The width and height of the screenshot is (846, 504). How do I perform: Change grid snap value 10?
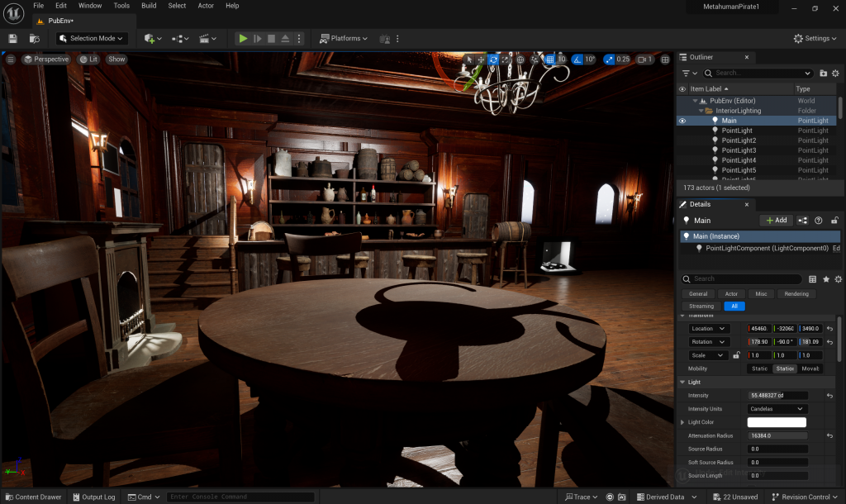562,59
